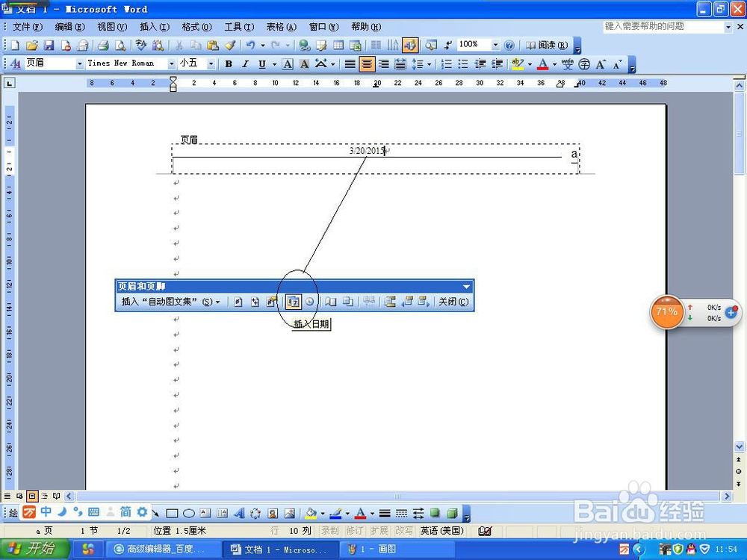Cut selection with scissors icon
Viewport: 747px width, 560px height.
click(179, 46)
